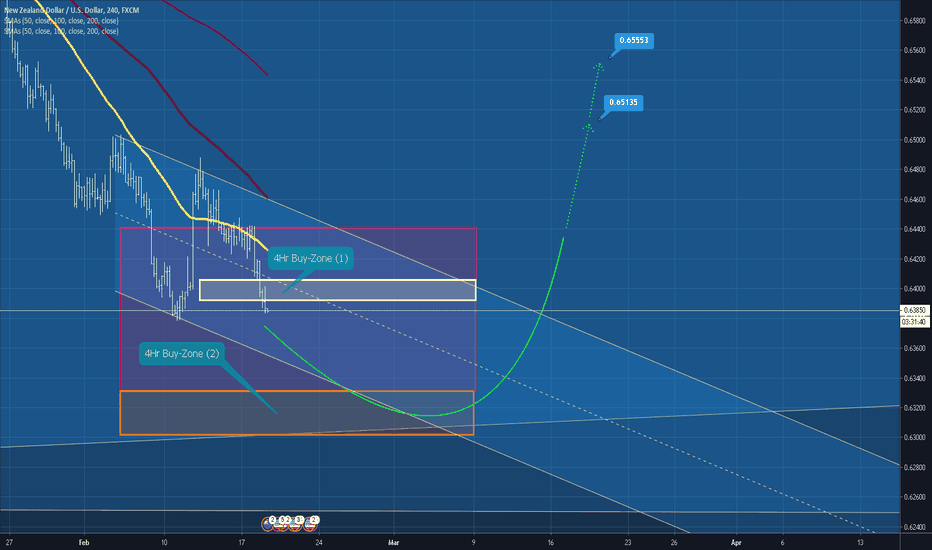
Task: Click the Apr date on the time axis
Action: 736,542
